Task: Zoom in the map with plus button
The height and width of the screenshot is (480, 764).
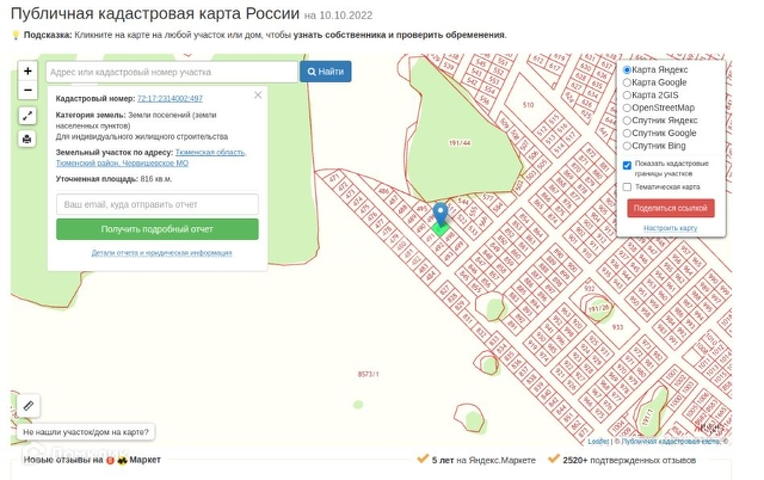Action: [28, 71]
